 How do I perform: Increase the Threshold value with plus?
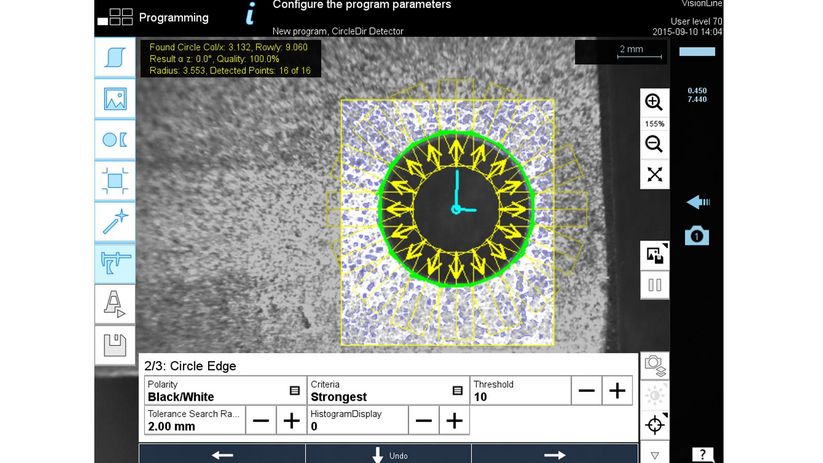(618, 390)
